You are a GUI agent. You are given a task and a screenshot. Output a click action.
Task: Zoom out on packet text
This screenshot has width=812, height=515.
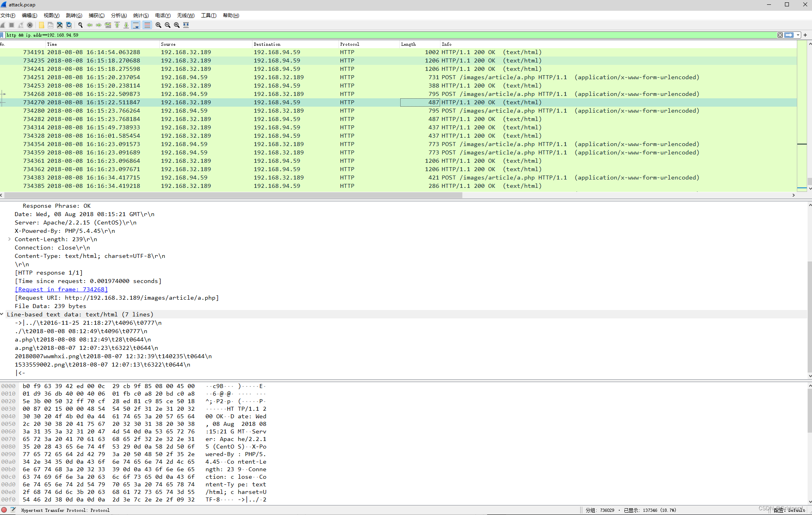tap(168, 25)
